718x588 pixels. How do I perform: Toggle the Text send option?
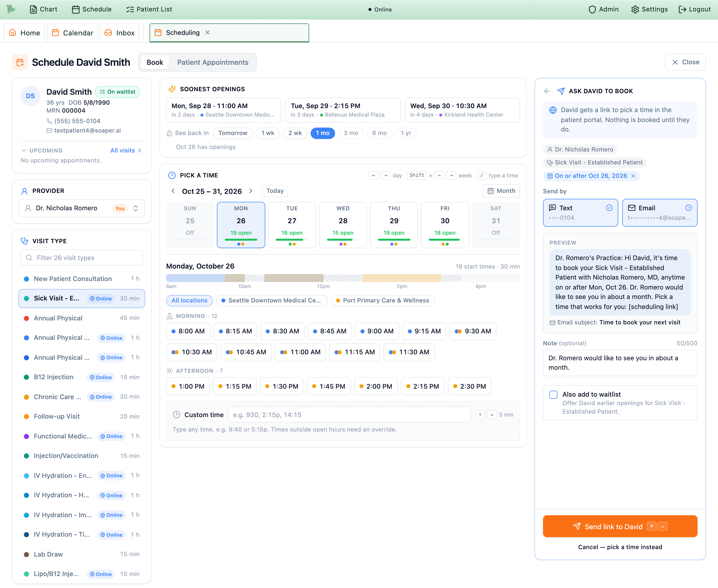pyautogui.click(x=580, y=213)
